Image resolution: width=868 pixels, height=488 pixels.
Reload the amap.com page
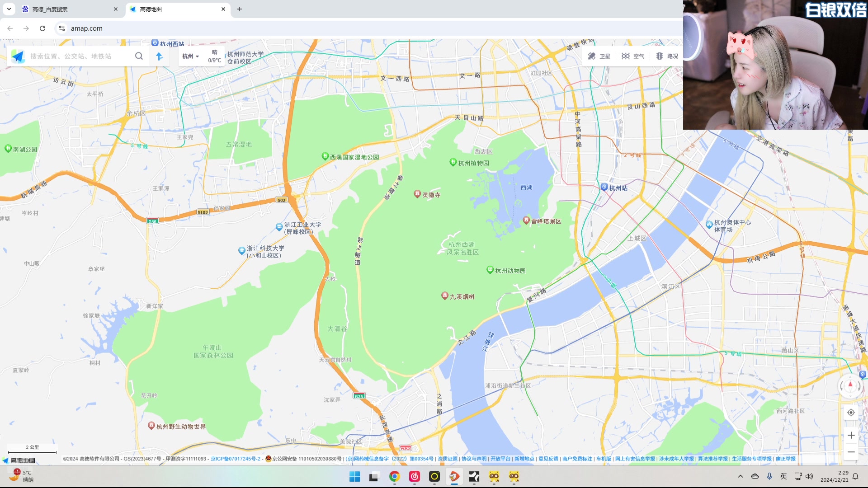point(42,28)
